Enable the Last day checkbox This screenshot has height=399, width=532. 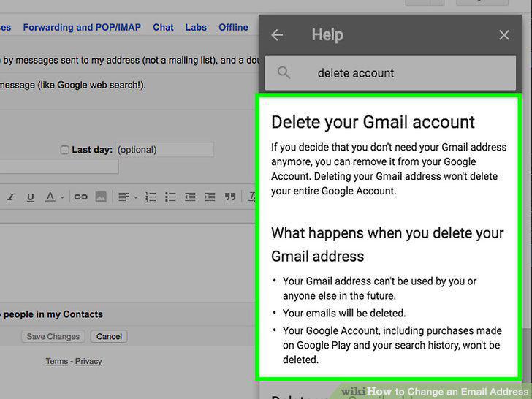tap(64, 150)
